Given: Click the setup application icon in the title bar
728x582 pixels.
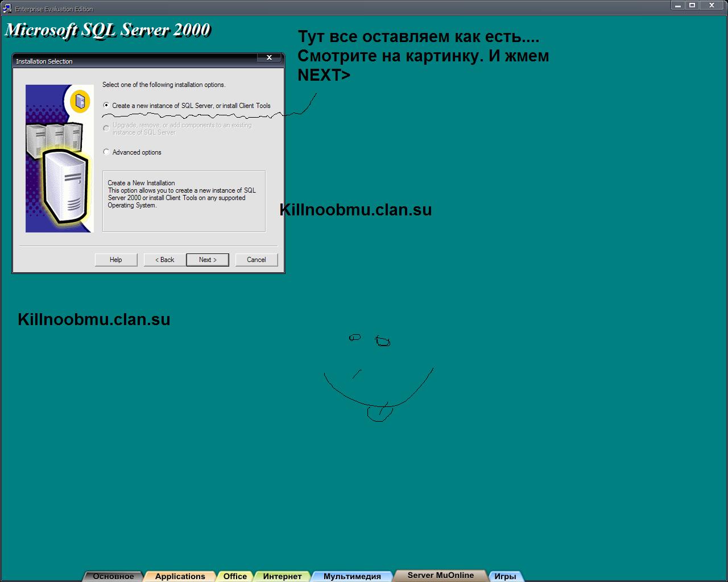Looking at the screenshot, I should [7, 9].
